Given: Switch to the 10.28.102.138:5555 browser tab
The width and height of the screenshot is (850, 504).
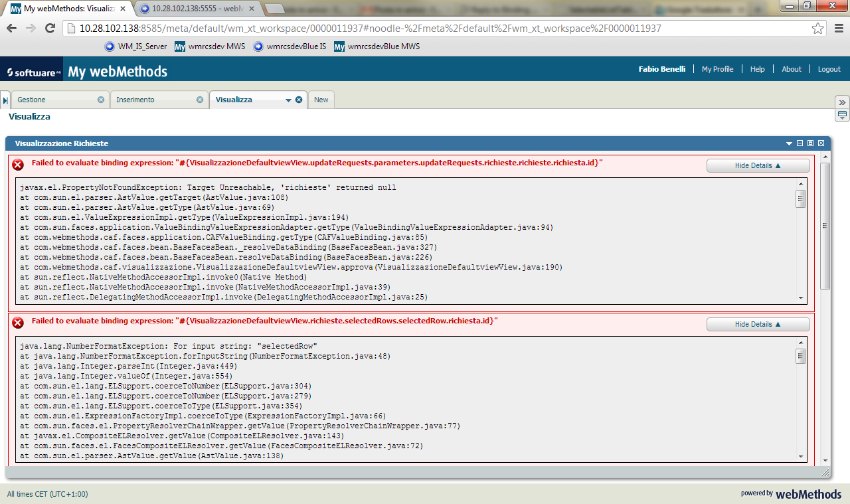Looking at the screenshot, I should tap(197, 9).
